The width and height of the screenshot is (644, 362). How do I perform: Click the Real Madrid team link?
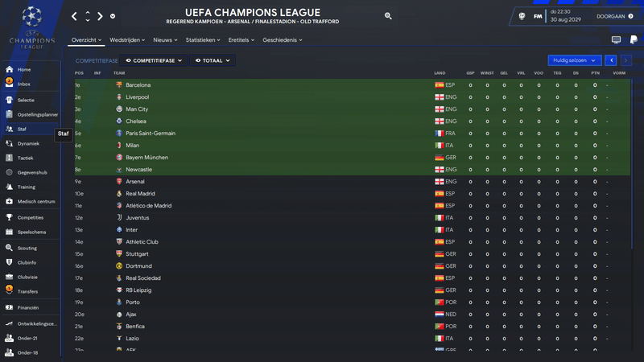coord(140,194)
